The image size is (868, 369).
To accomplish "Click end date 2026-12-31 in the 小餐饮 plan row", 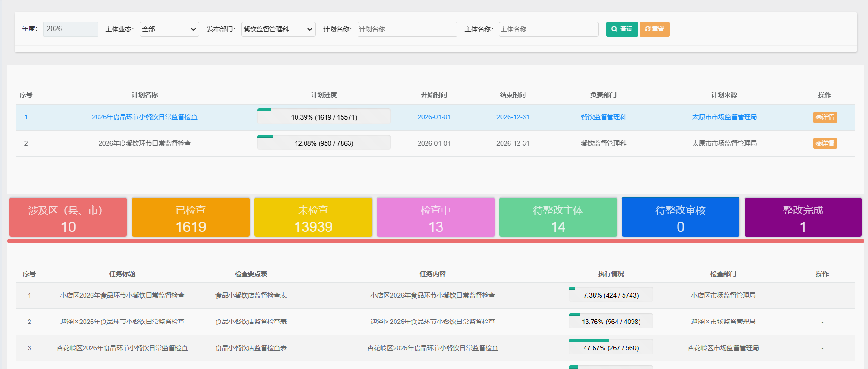I will click(513, 117).
